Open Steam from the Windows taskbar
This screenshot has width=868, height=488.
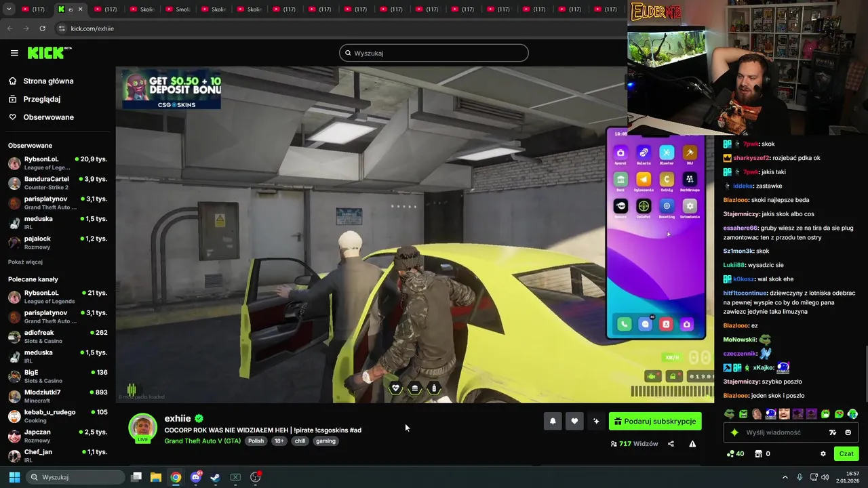click(215, 477)
